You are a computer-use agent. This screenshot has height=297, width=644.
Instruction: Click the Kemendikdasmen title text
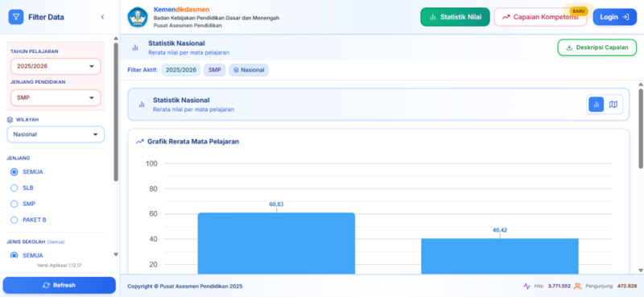point(181,10)
